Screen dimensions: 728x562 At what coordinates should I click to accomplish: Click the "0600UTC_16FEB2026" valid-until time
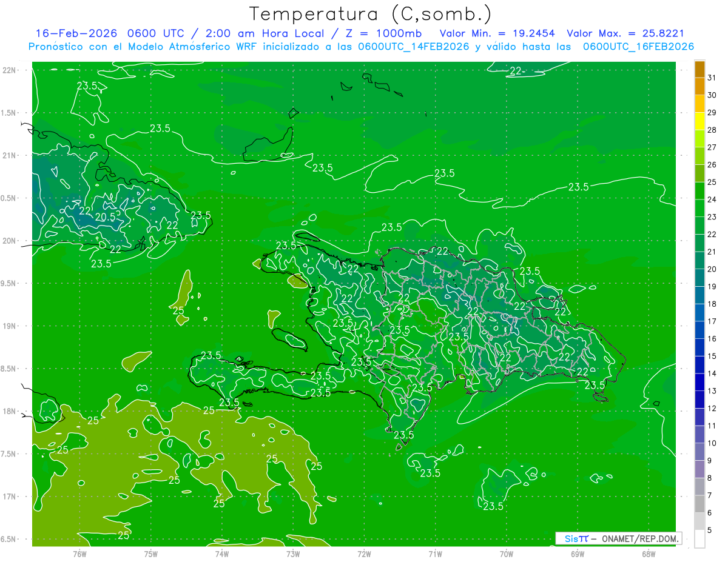(638, 47)
